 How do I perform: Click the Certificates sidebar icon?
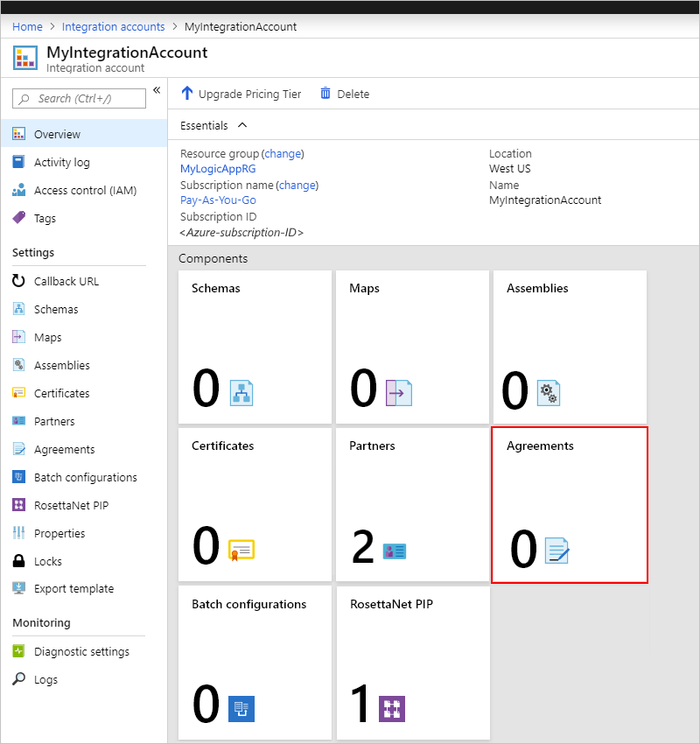[x=18, y=393]
